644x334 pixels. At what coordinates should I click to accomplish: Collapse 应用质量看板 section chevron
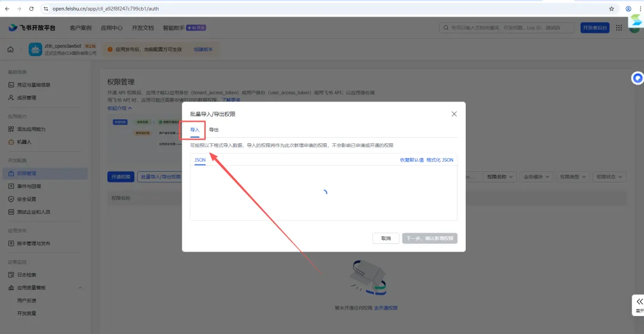[80, 287]
